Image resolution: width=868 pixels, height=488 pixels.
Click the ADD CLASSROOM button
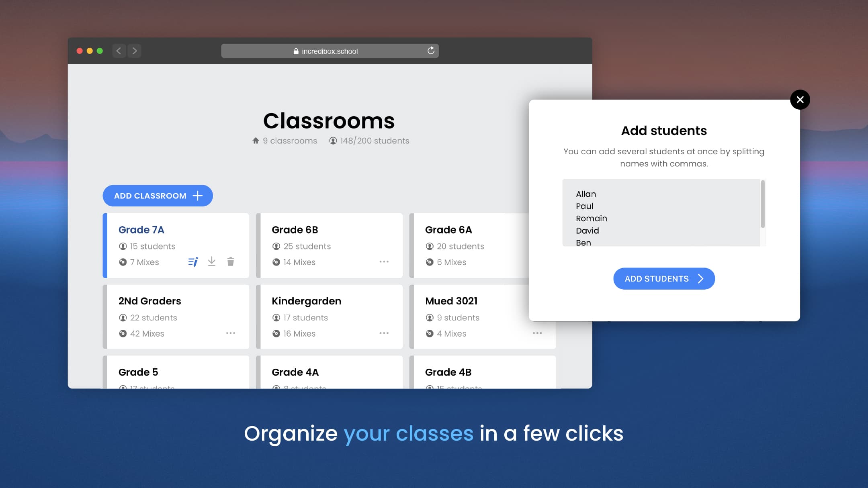[158, 196]
